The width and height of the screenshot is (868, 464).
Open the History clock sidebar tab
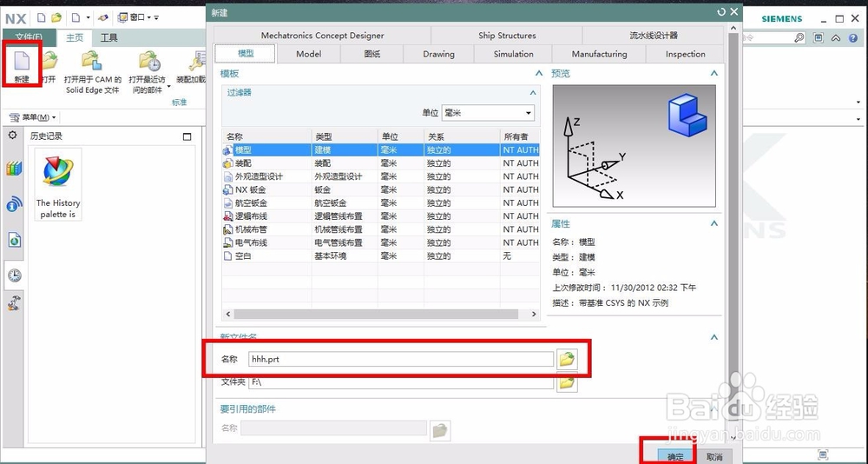click(15, 275)
